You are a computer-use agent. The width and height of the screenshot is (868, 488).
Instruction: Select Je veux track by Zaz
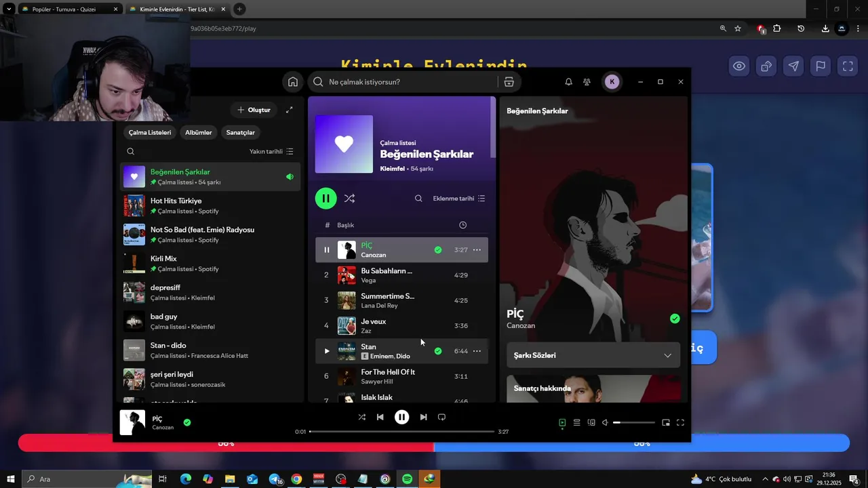tap(401, 325)
